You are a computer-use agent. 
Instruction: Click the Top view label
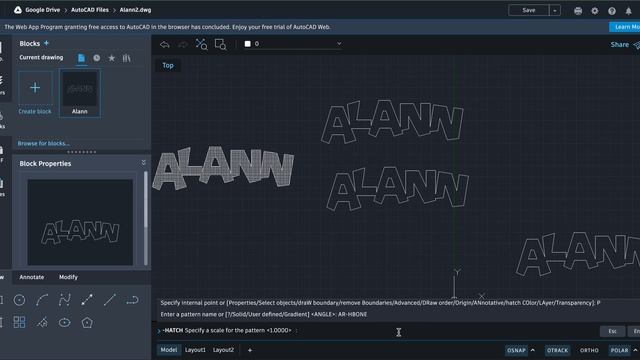point(168,65)
